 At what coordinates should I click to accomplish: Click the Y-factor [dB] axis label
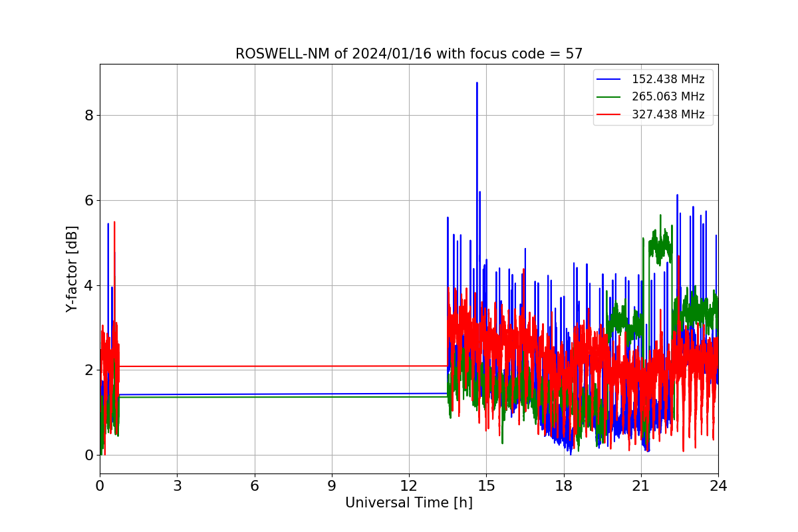[x=72, y=269]
